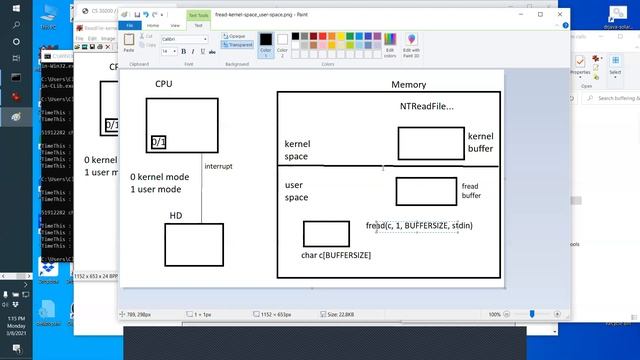Click the 'char c[BUFFERSIZE]' text on canvas
The image size is (640, 360).
[x=336, y=256]
